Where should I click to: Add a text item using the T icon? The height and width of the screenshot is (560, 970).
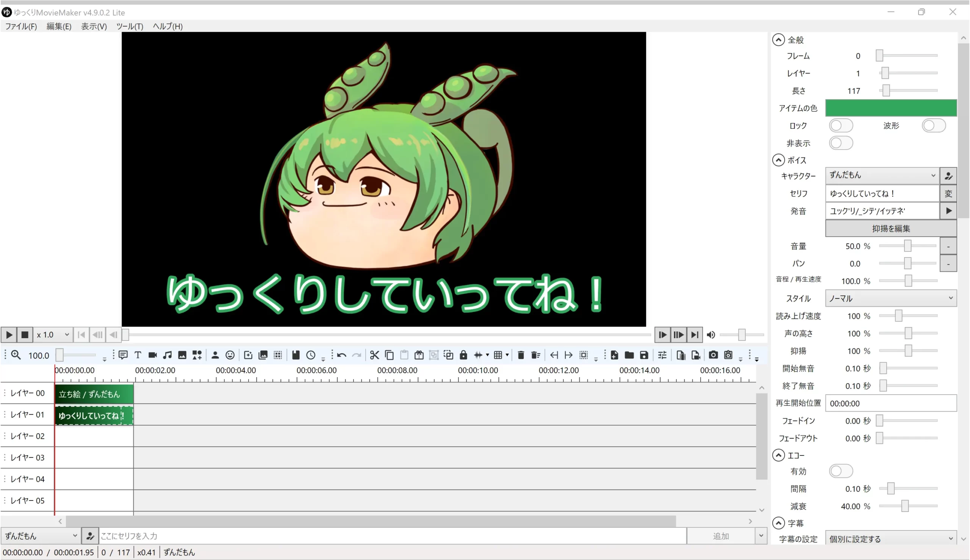point(138,355)
